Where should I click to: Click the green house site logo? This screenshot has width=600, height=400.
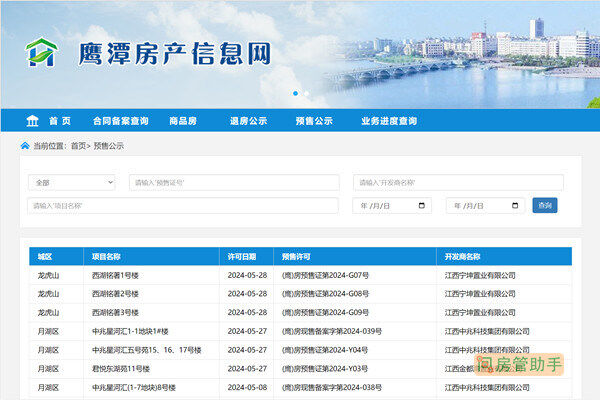41,52
